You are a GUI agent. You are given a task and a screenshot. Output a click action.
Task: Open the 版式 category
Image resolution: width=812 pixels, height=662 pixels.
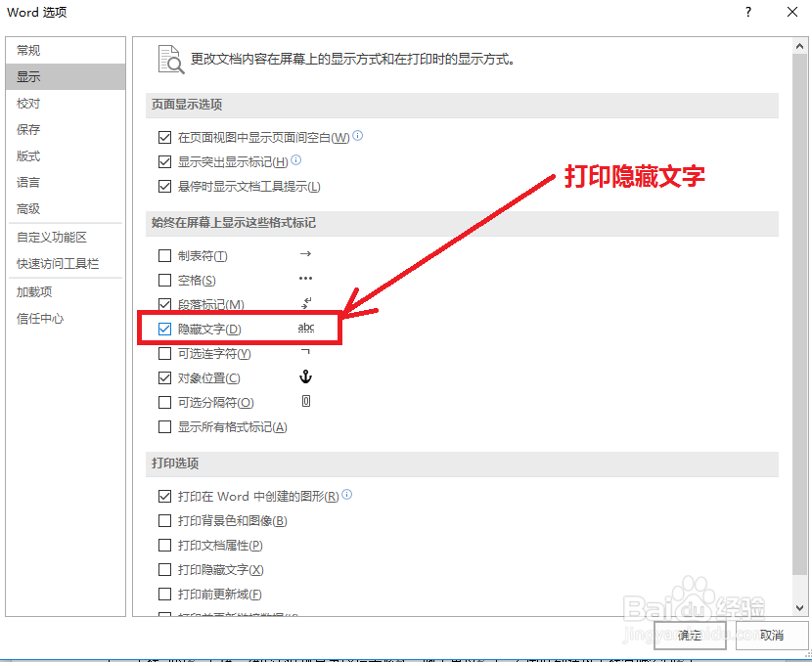point(66,155)
